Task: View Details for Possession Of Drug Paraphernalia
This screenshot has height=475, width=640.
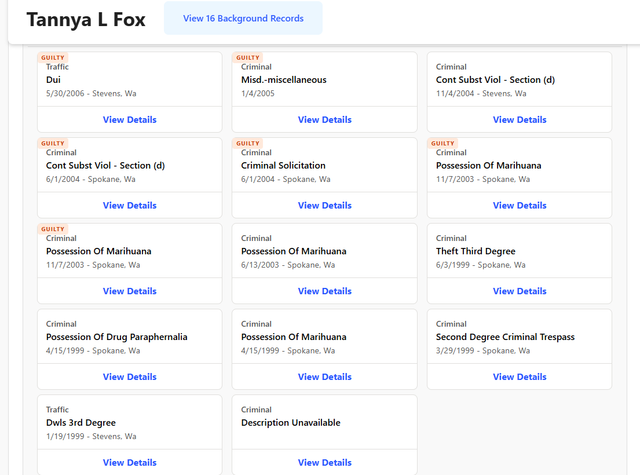Action: (x=129, y=377)
